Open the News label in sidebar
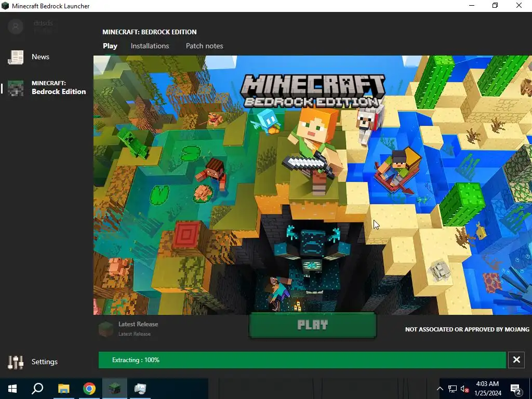Screen dimensions: 532x399 (x=41, y=57)
